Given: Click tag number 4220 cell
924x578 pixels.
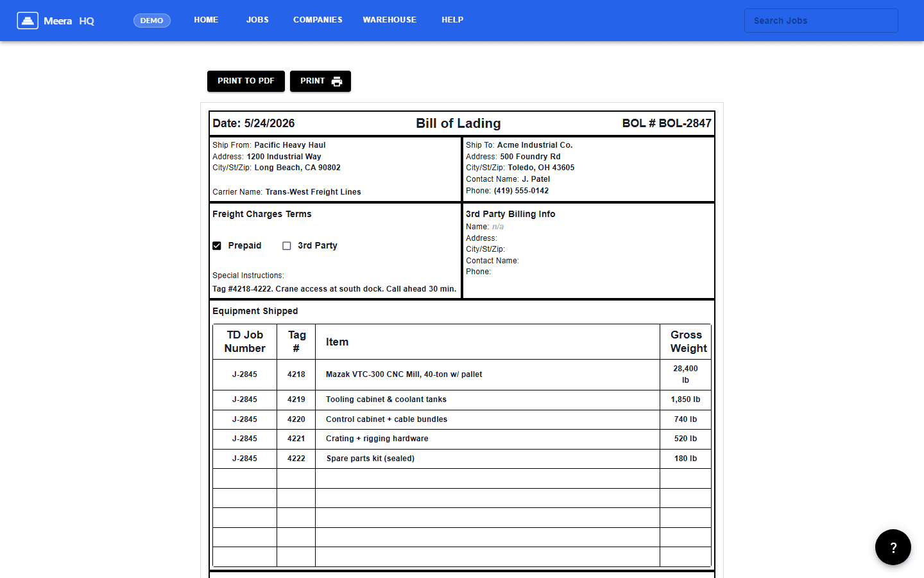Looking at the screenshot, I should tap(296, 419).
